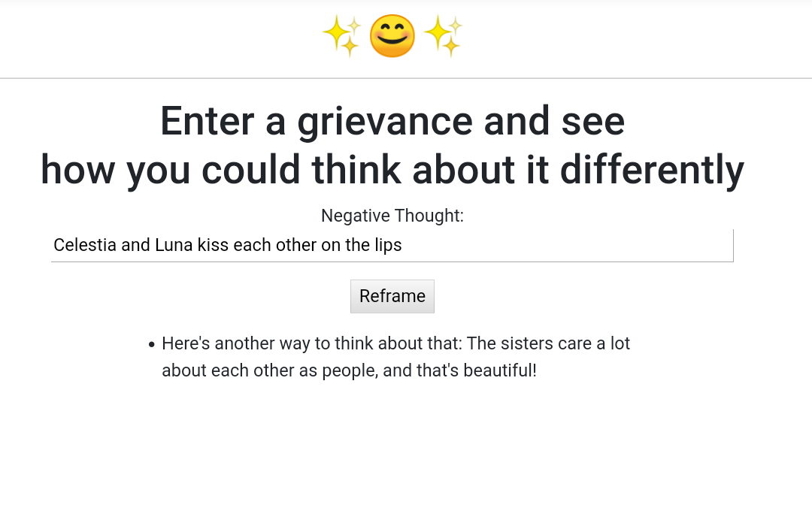Click the "Enter a grievance and see" heading line
The height and width of the screenshot is (523, 812).
(x=392, y=121)
